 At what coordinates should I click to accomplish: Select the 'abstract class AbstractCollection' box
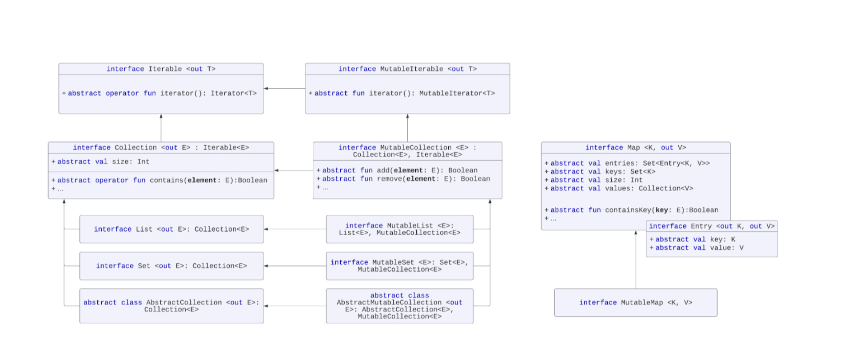(171, 306)
